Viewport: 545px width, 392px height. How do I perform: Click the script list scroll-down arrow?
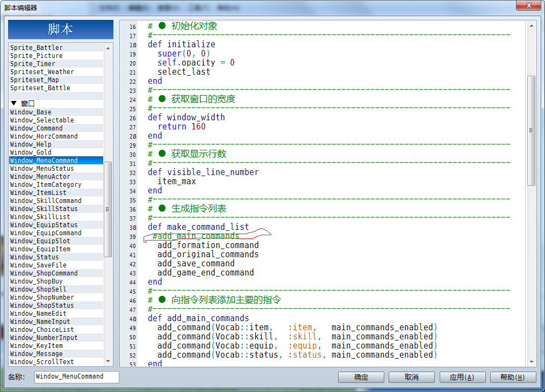pyautogui.click(x=108, y=361)
